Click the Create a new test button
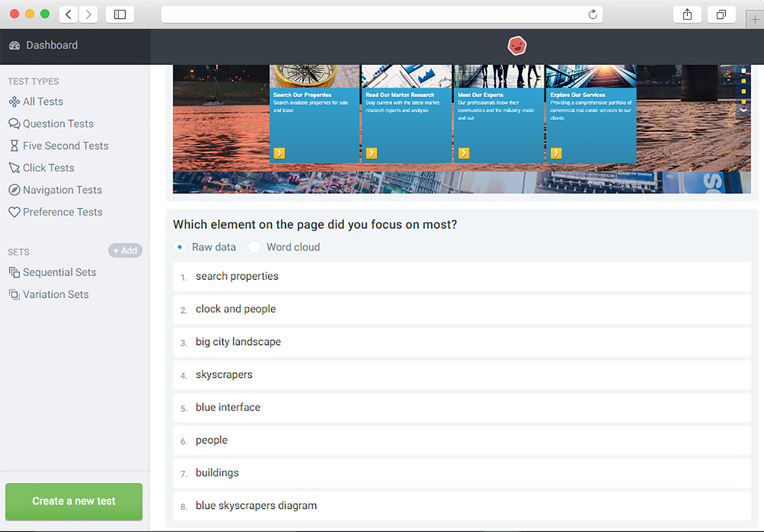Viewport: 764px width, 532px height. (x=74, y=501)
